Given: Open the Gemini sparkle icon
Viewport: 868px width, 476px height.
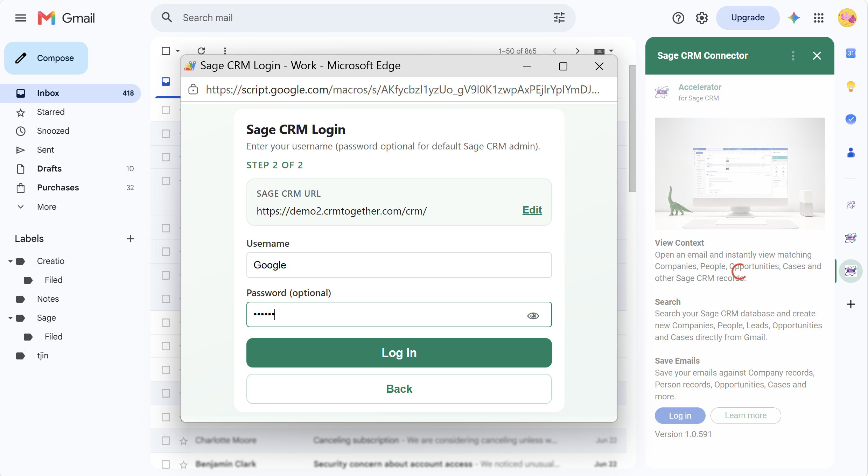Looking at the screenshot, I should point(794,18).
